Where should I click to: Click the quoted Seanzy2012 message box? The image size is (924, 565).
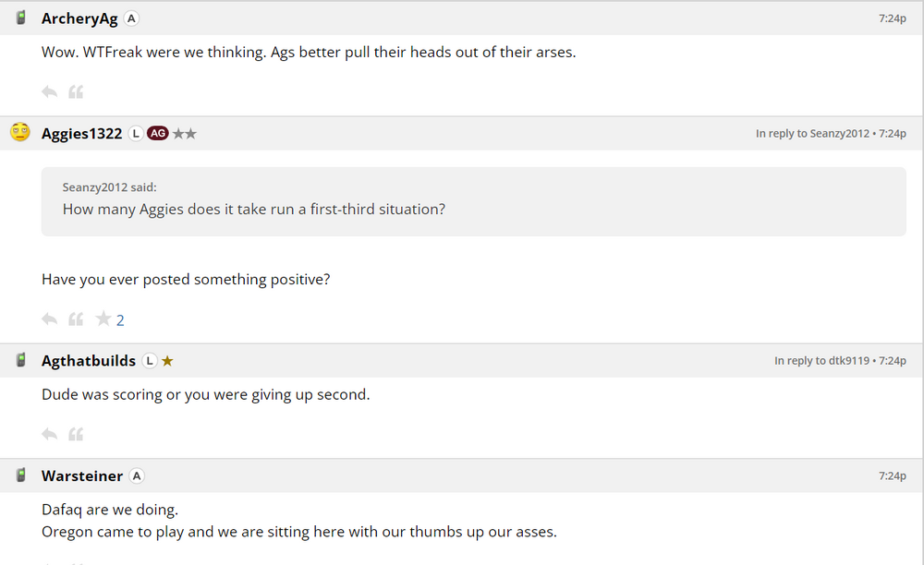pyautogui.click(x=473, y=200)
